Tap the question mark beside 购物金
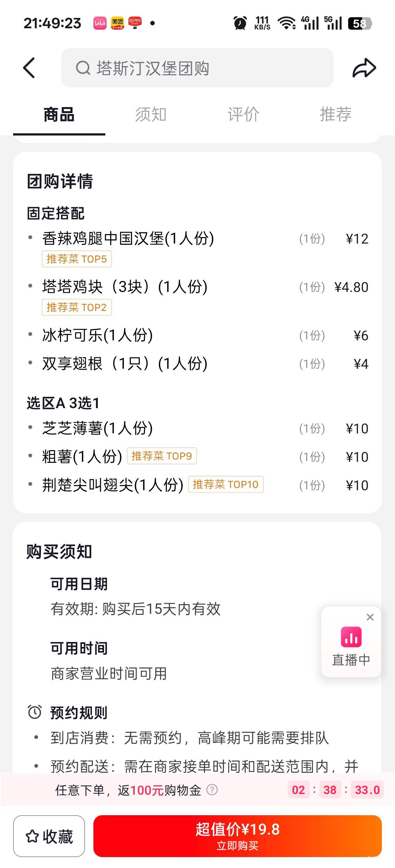Image resolution: width=395 pixels, height=868 pixels. coord(212,790)
